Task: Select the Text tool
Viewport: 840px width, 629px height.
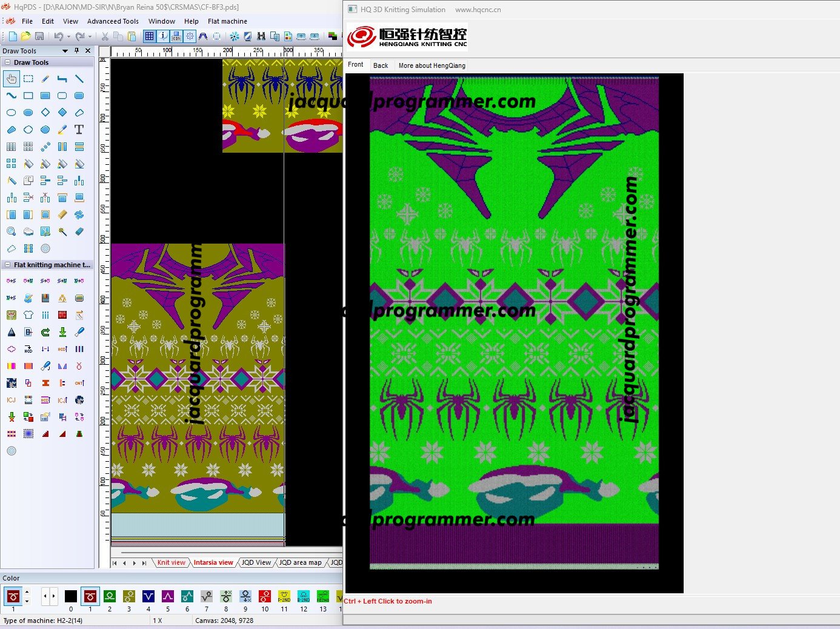Action: point(79,130)
